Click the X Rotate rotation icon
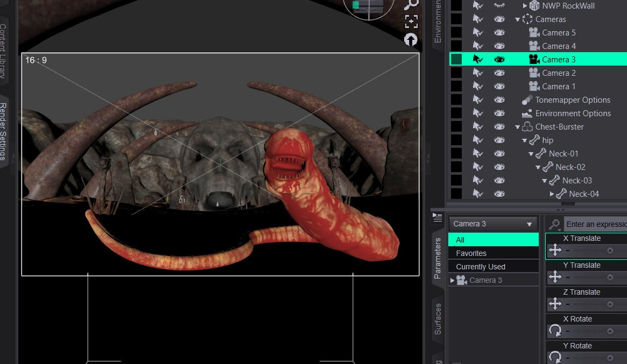 [555, 331]
